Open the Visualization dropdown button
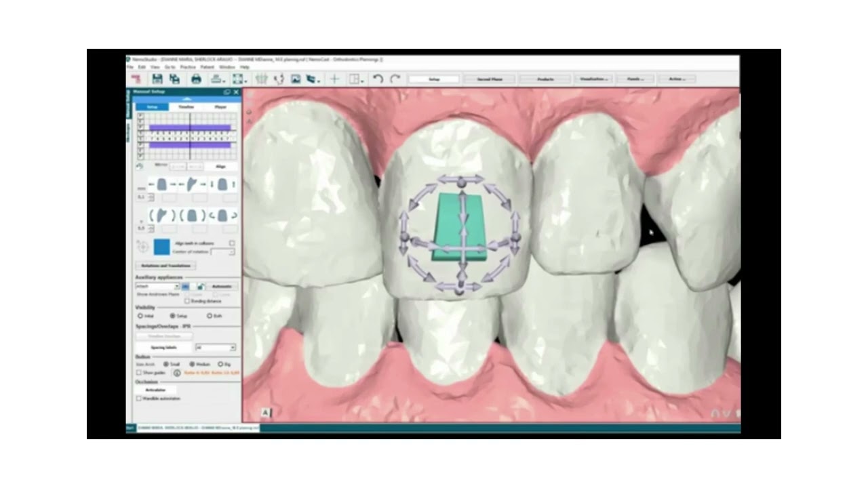The height and width of the screenshot is (488, 868). [x=593, y=79]
